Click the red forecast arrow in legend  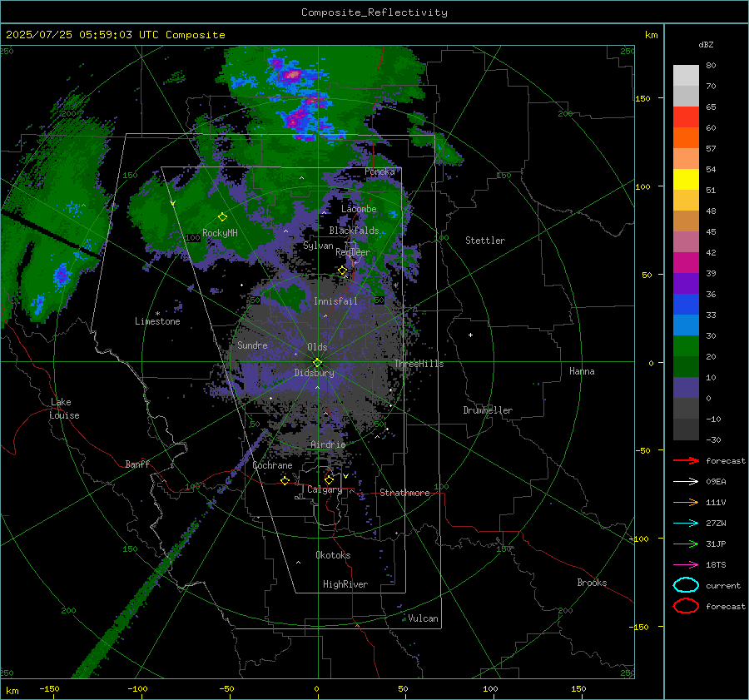pyautogui.click(x=686, y=460)
